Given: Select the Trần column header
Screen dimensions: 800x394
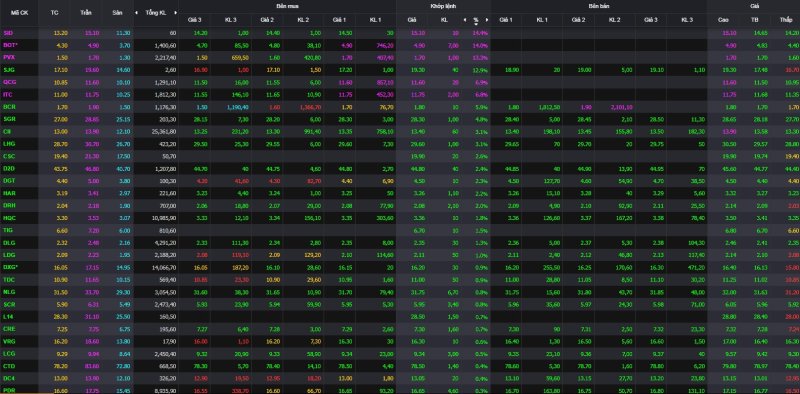Looking at the screenshot, I should coord(86,13).
